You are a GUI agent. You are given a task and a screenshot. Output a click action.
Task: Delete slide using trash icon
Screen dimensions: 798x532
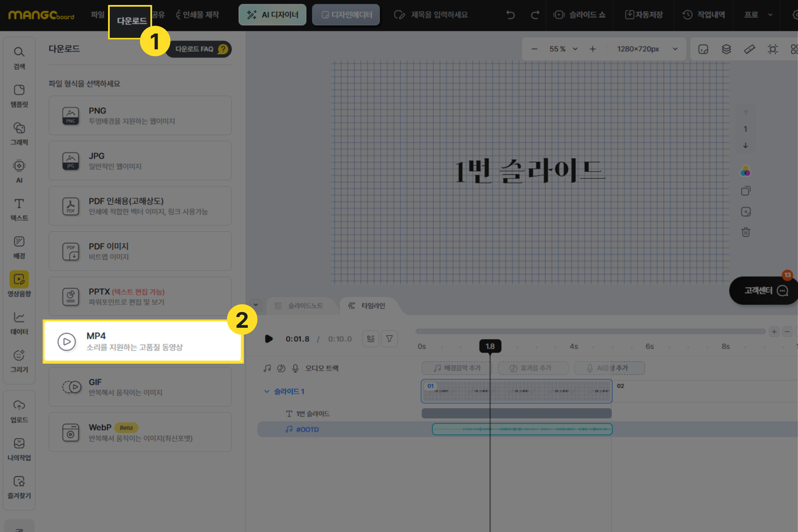coord(745,232)
